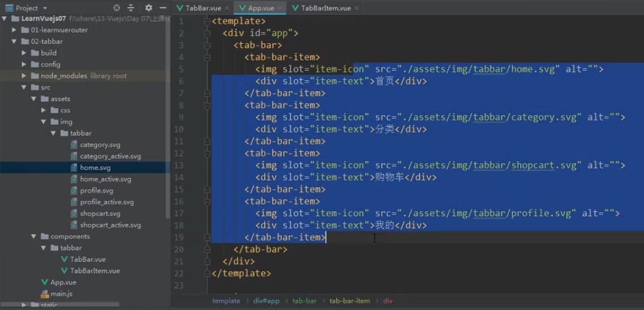Expand the build folder arrow
The width and height of the screenshot is (644, 310).
pos(24,53)
